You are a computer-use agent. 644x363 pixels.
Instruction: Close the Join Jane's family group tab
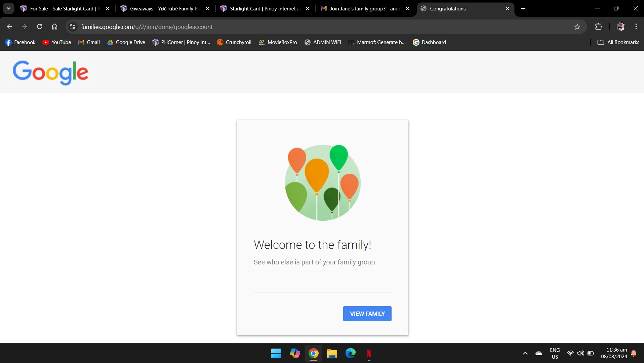[408, 8]
